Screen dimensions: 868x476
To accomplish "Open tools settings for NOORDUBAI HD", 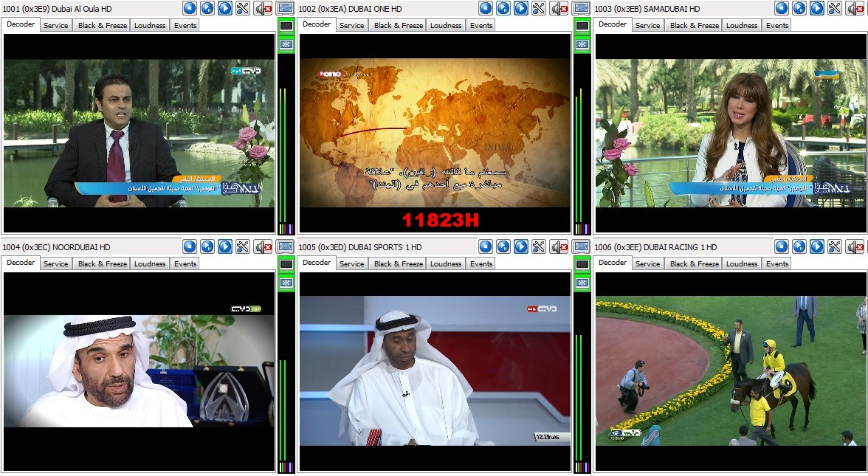I will [243, 246].
